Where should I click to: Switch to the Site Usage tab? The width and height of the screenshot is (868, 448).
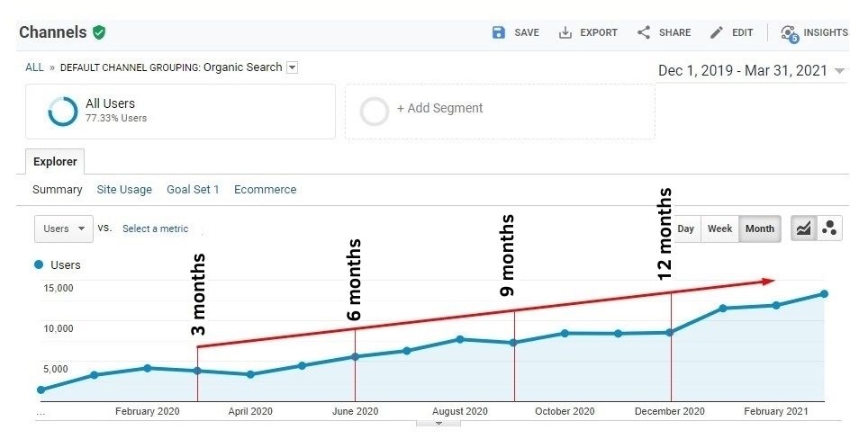point(124,190)
